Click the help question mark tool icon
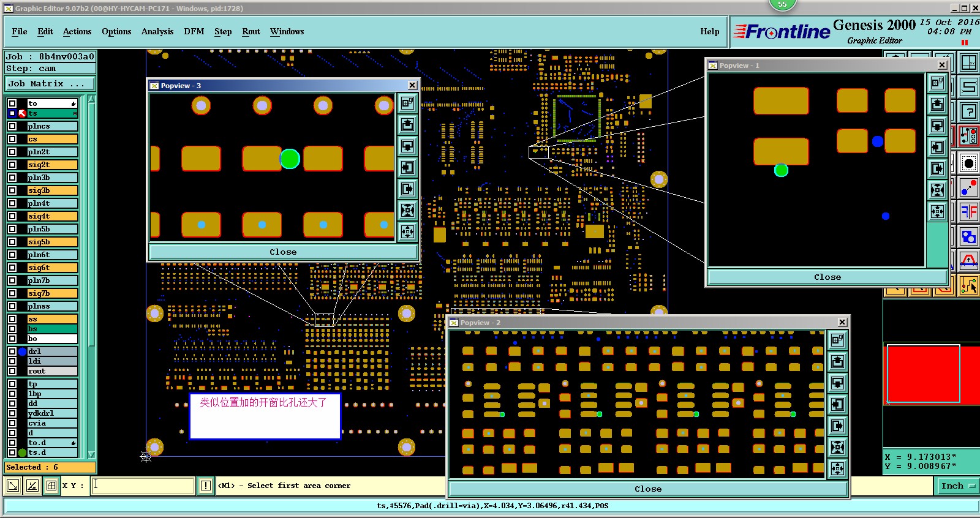The width and height of the screenshot is (980, 518). (x=968, y=111)
